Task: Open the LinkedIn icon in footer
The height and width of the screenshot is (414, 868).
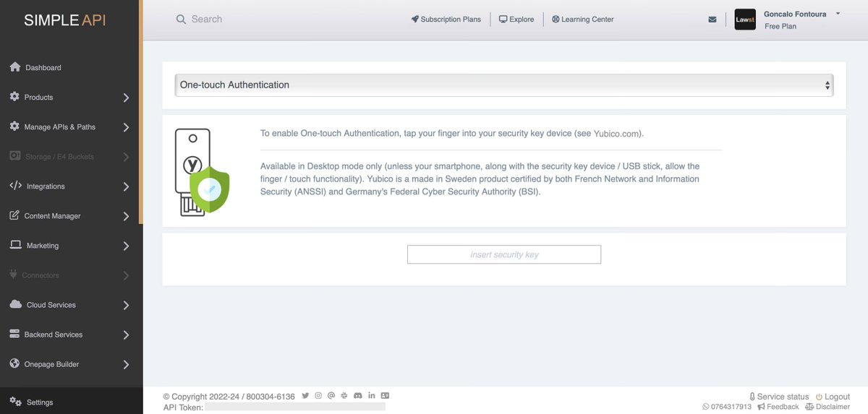Action: click(372, 395)
